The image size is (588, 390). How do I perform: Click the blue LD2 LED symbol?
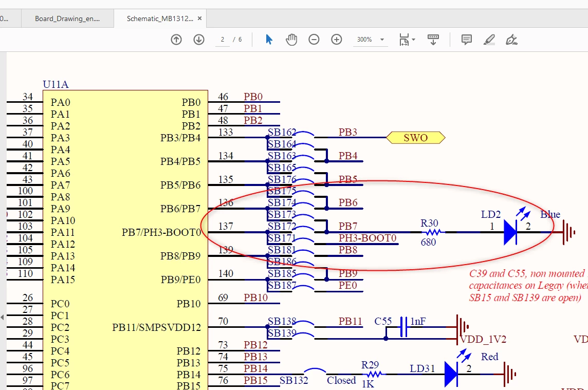coord(510,232)
